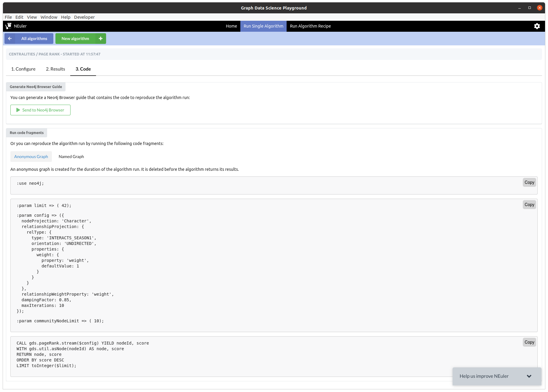This screenshot has height=392, width=548.
Task: Switch to Run Algorithm Recipe
Action: click(310, 26)
